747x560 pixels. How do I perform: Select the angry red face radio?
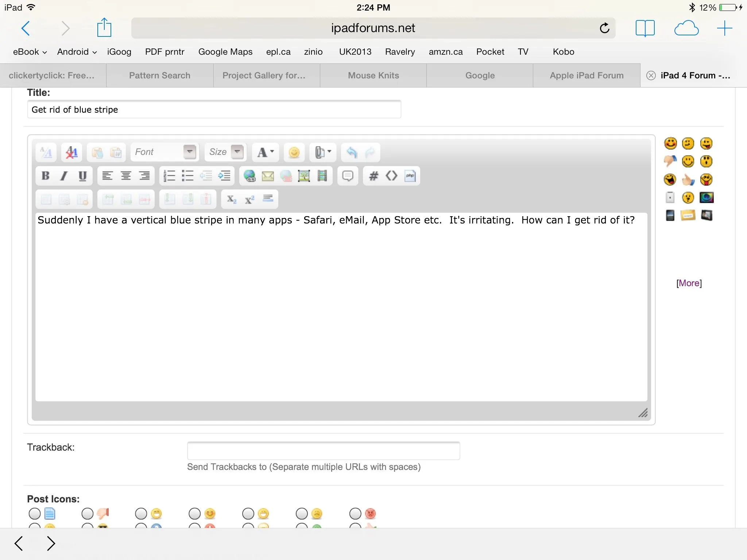click(355, 514)
